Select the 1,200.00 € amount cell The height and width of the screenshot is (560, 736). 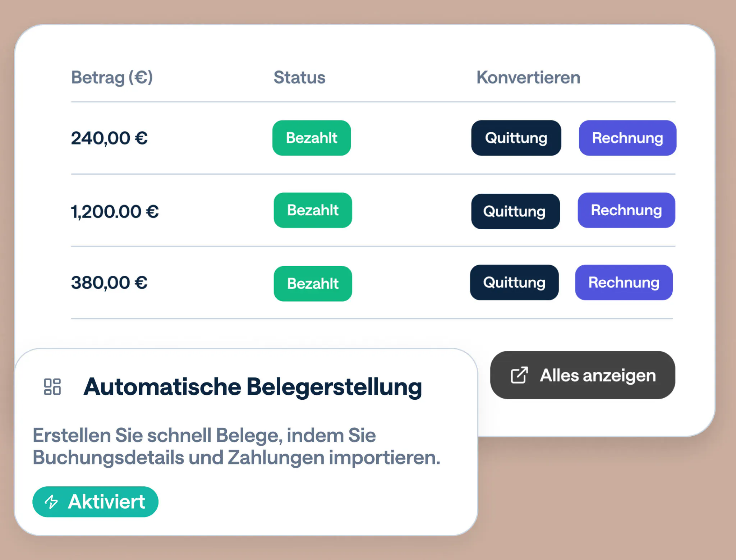coord(115,211)
